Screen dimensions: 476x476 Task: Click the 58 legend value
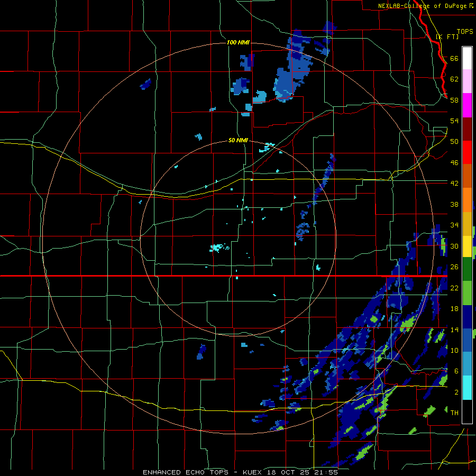click(454, 100)
